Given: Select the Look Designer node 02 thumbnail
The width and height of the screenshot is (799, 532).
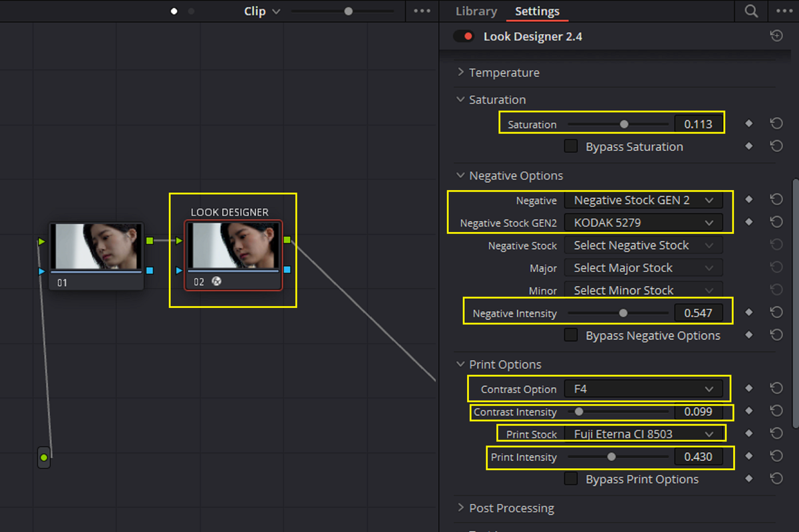Looking at the screenshot, I should 233,247.
